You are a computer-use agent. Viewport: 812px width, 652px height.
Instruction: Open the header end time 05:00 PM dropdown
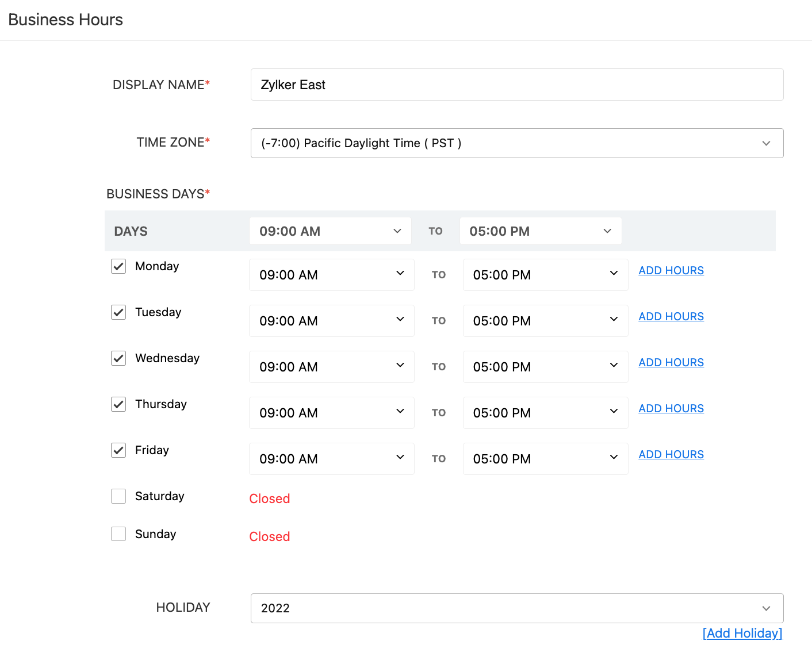540,231
